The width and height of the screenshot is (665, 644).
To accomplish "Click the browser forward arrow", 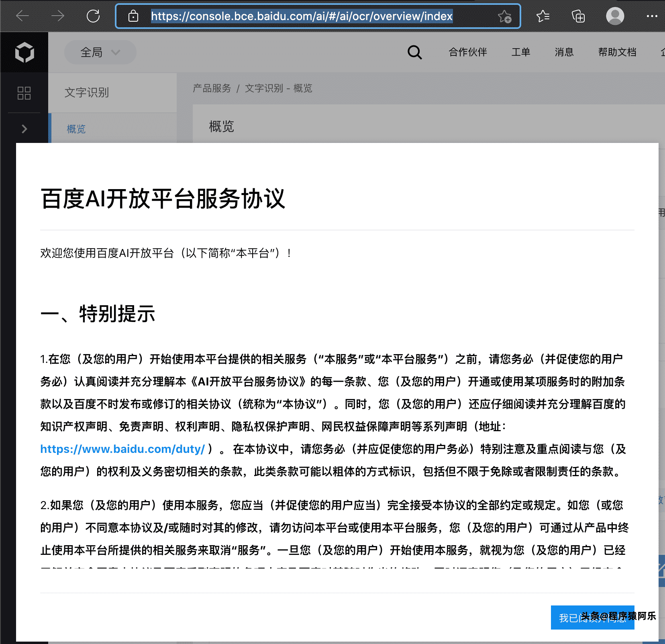I will 58,16.
